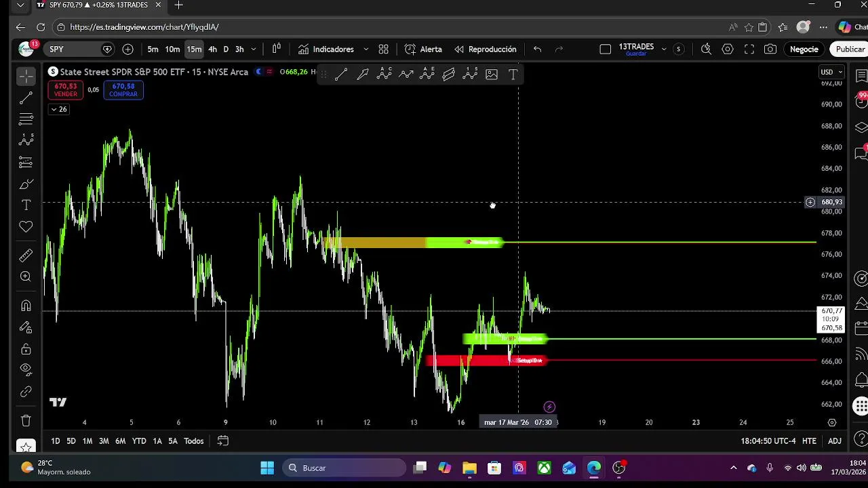
Task: Open the USD currency dropdown
Action: pos(831,72)
